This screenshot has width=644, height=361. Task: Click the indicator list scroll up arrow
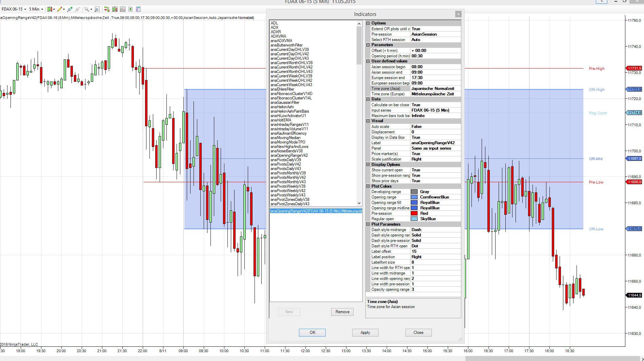click(x=359, y=23)
